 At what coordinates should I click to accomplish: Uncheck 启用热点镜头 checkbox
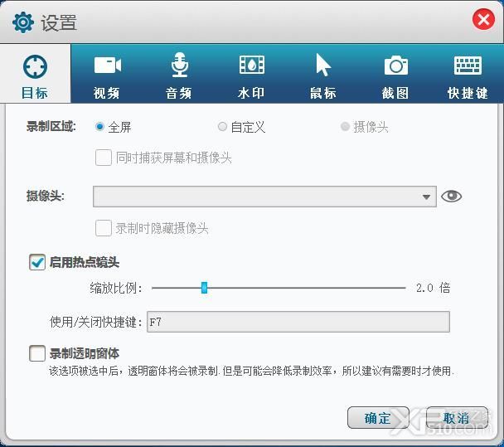tap(37, 262)
